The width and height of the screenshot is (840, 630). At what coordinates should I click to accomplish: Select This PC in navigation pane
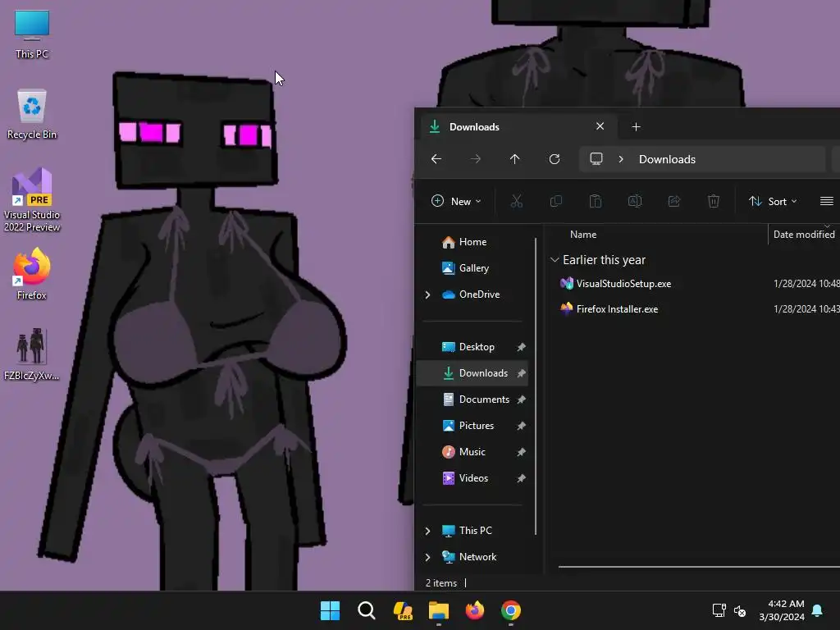click(x=467, y=531)
